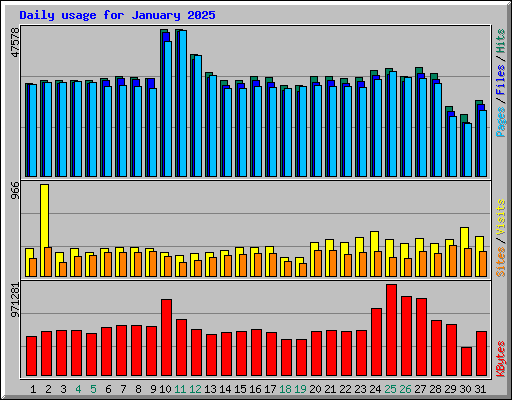Click day label 15 on the x-axis
Viewport: 512px width, 400px height.
click(x=240, y=389)
